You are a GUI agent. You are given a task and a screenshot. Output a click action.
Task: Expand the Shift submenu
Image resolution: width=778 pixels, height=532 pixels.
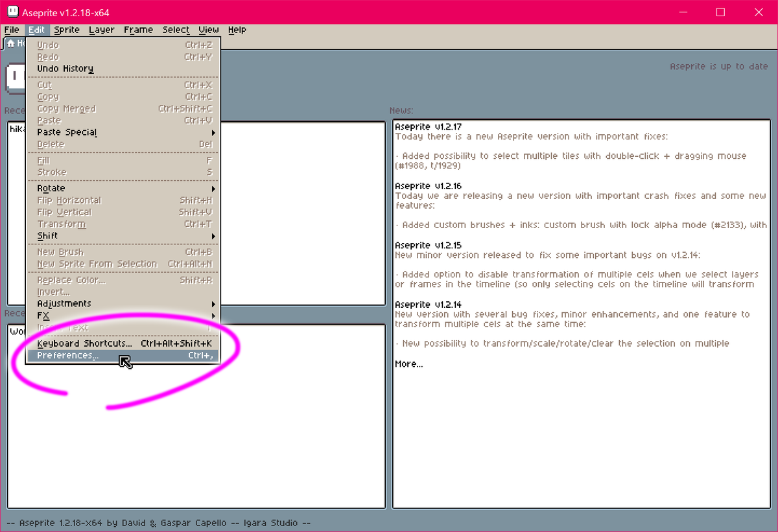[47, 236]
